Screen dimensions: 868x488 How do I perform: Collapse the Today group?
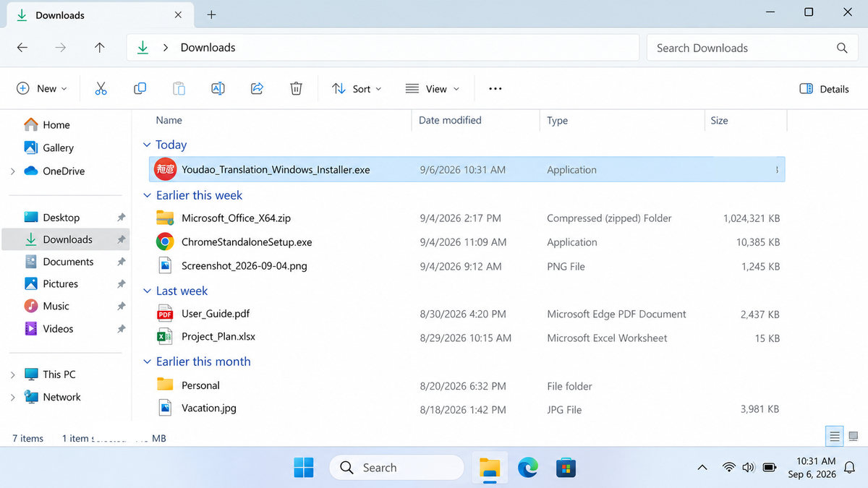[x=147, y=145]
